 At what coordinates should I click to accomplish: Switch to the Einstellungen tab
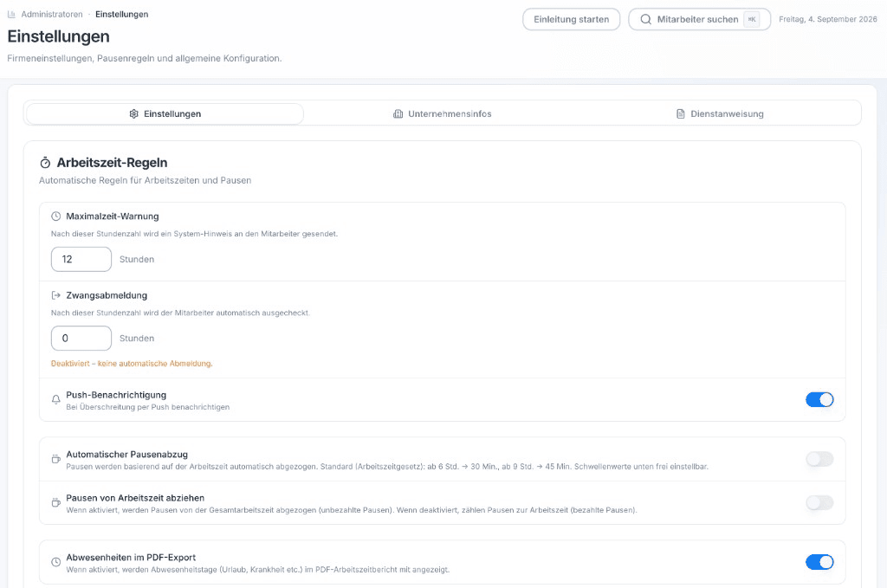click(165, 113)
